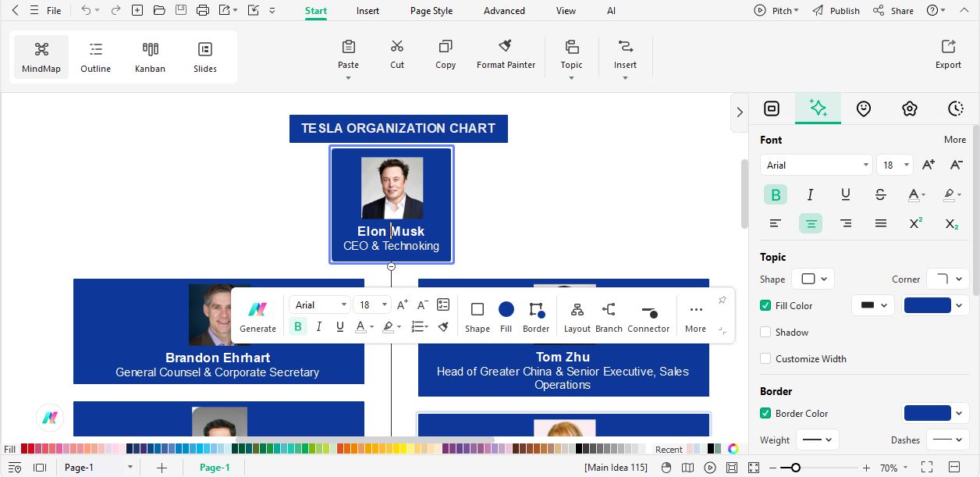Switch to the Slides view
The image size is (980, 477).
(x=205, y=57)
